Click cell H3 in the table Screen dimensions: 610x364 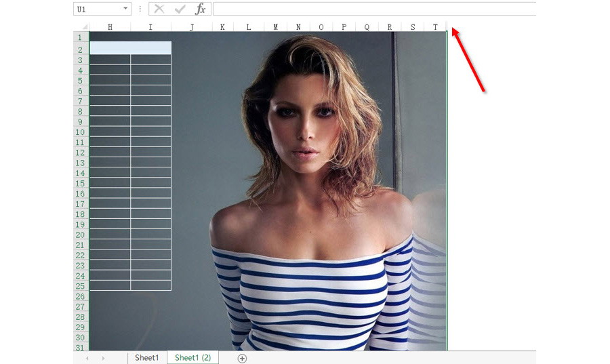coord(110,60)
